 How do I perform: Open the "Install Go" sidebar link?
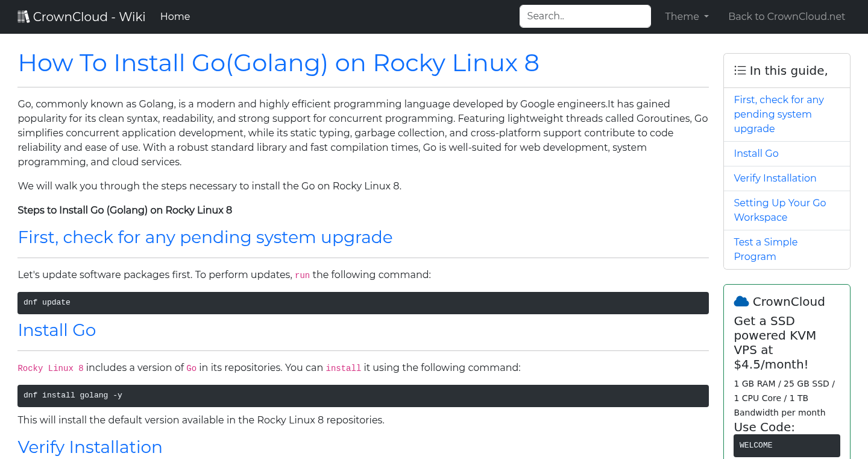[x=756, y=153]
